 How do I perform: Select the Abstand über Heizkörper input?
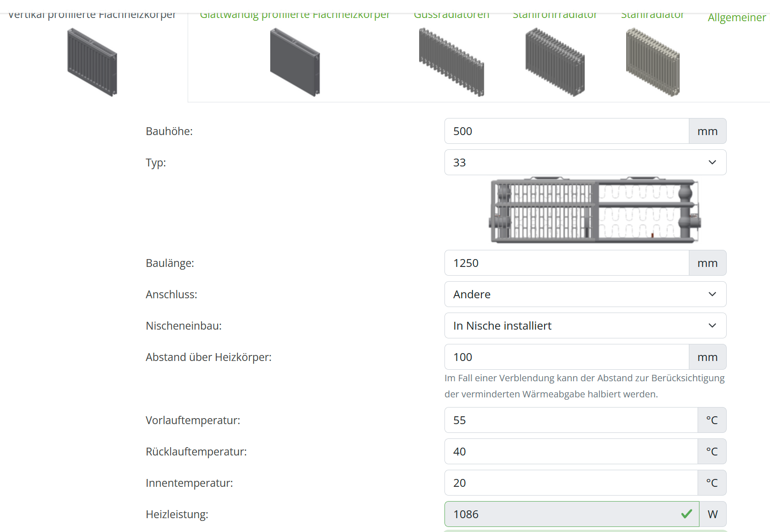[567, 357]
